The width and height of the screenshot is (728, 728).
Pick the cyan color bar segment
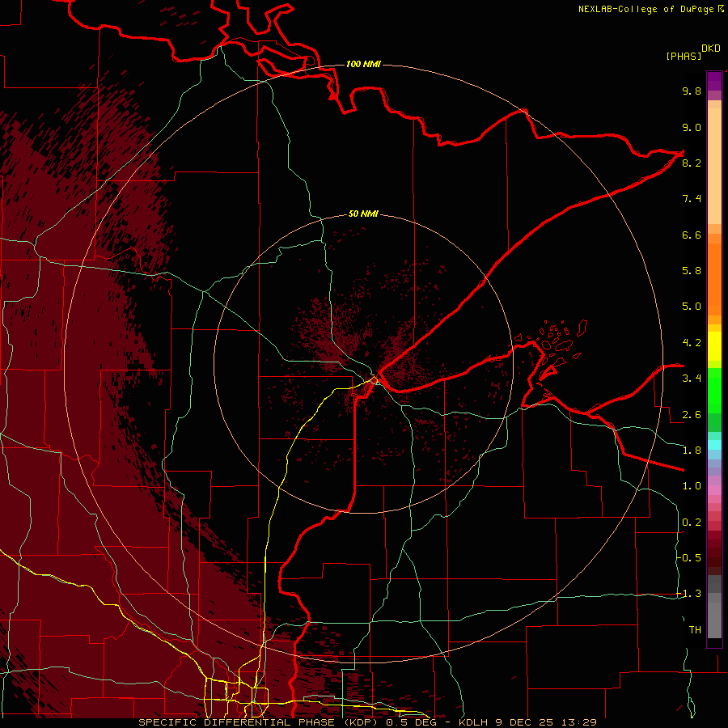pos(714,444)
